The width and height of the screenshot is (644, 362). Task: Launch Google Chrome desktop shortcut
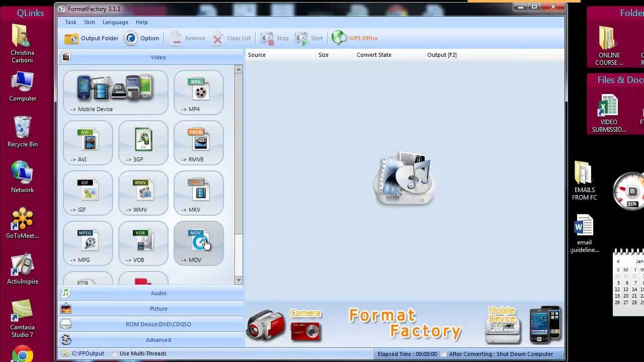(x=23, y=354)
